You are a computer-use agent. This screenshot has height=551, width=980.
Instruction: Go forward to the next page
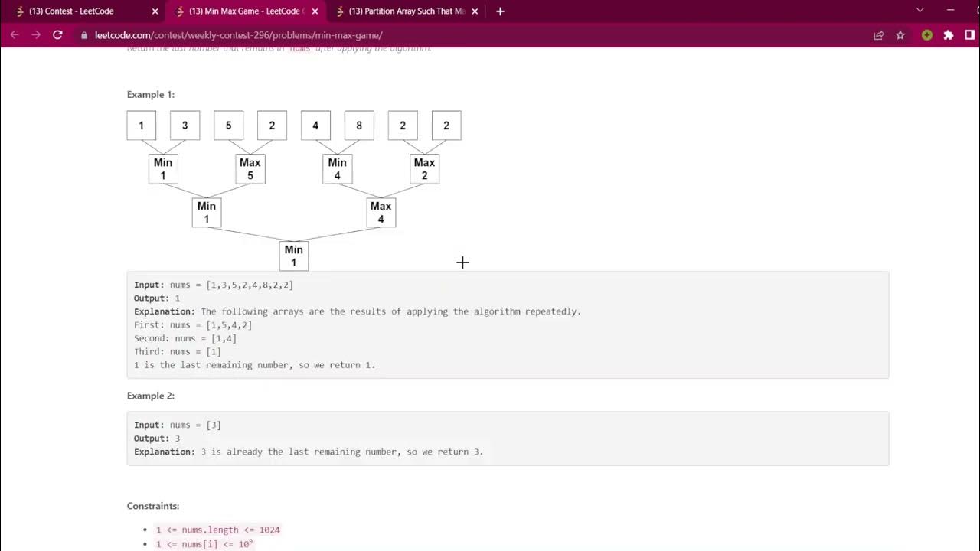pyautogui.click(x=36, y=35)
